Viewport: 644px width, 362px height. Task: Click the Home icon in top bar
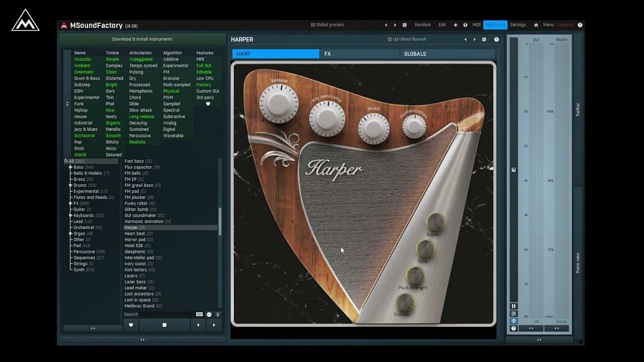click(536, 25)
